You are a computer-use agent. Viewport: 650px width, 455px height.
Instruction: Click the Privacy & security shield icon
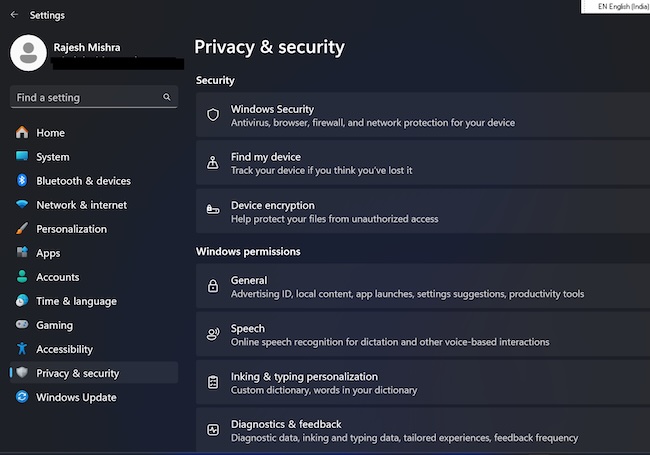[x=22, y=373]
